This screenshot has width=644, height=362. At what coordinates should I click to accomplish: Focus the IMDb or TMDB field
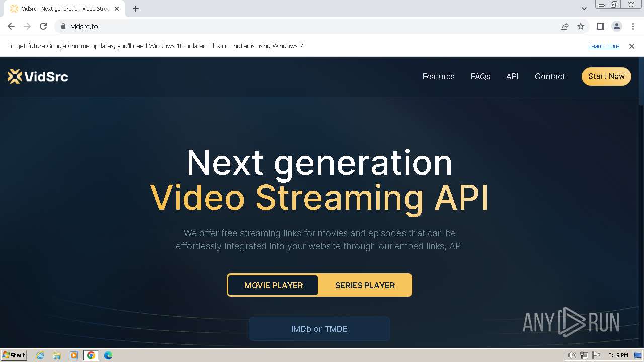coord(319,329)
